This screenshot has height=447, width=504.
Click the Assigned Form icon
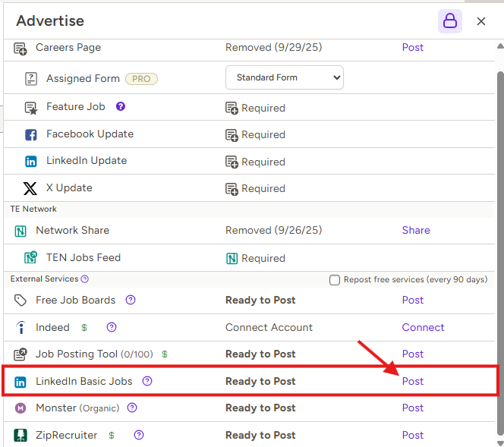tap(31, 79)
